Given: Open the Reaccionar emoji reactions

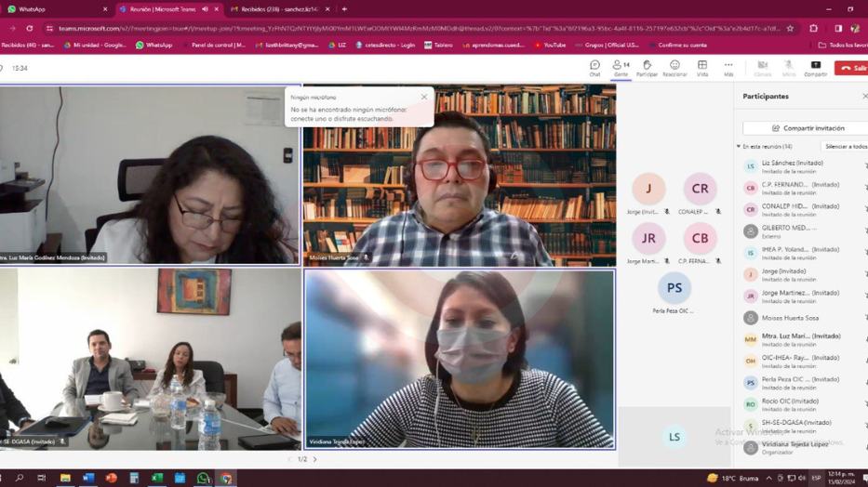Looking at the screenshot, I should pyautogui.click(x=674, y=68).
